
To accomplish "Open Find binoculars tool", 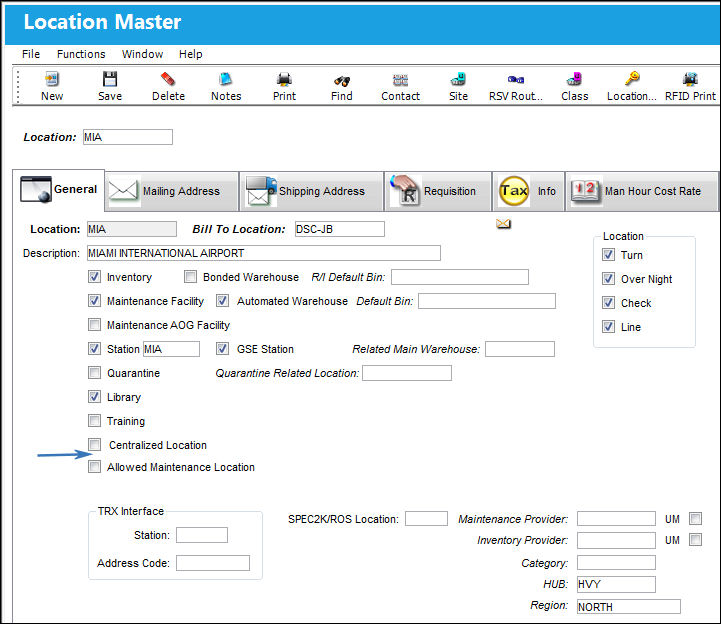I will 342,86.
